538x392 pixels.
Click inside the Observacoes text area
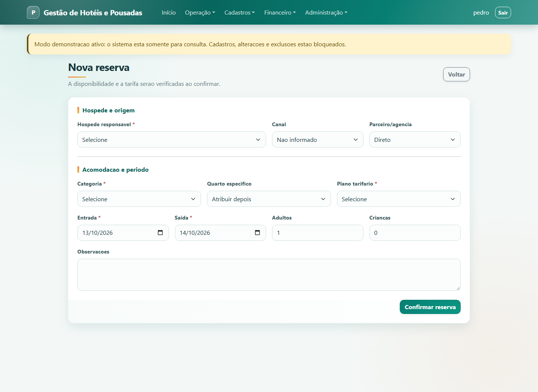[x=269, y=275]
